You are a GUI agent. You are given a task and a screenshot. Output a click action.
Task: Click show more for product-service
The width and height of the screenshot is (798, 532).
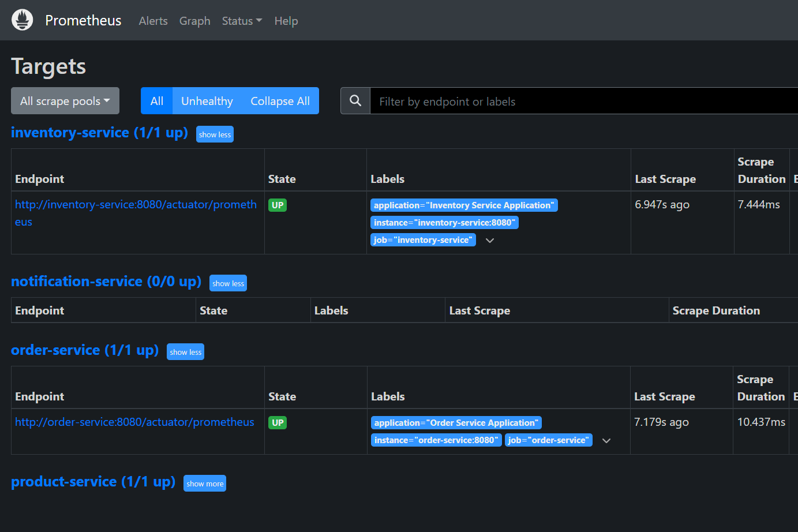(x=204, y=483)
